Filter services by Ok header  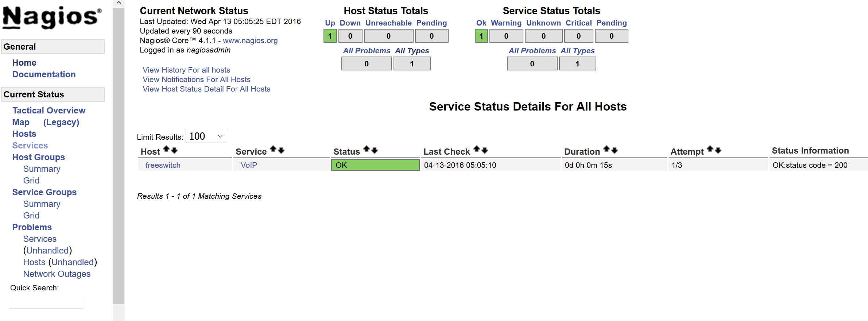tap(481, 23)
